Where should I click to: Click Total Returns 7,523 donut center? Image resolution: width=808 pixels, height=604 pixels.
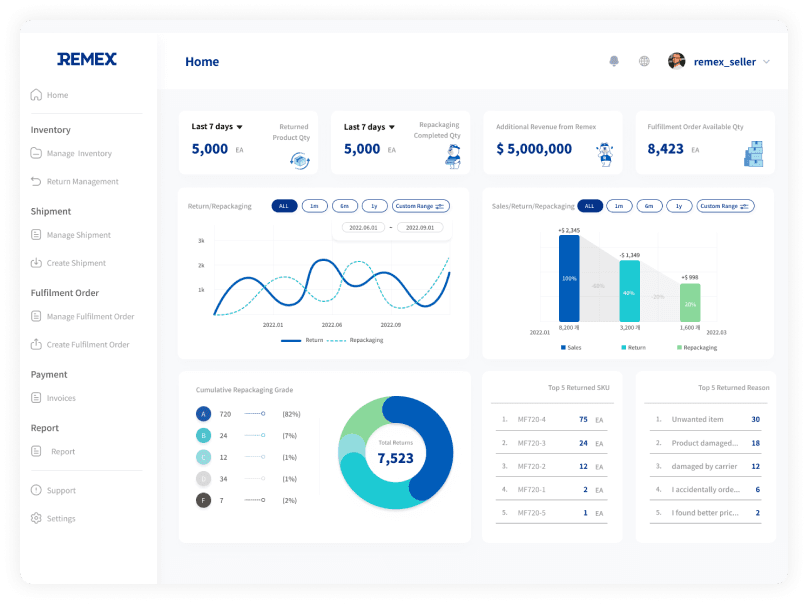395,453
